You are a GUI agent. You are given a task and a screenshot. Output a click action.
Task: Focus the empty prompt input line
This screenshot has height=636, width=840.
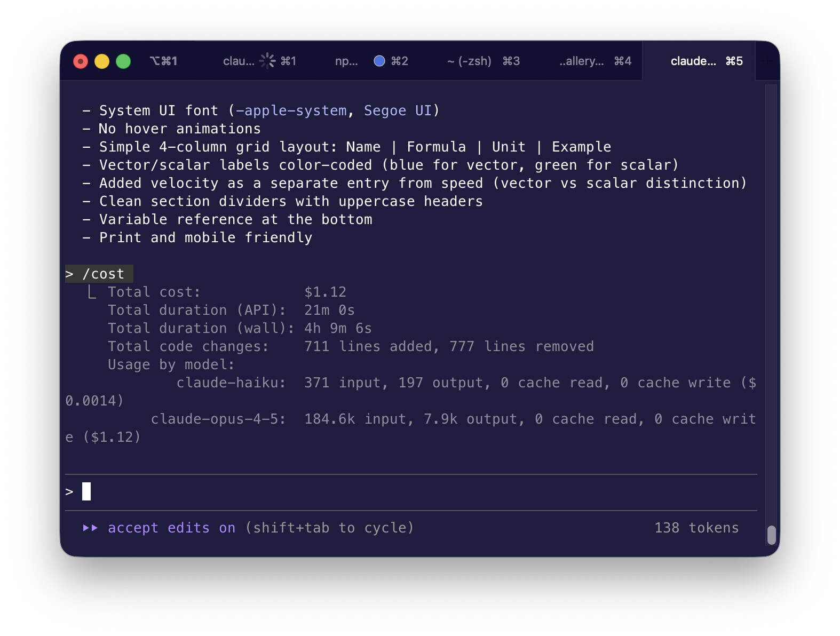coord(411,492)
